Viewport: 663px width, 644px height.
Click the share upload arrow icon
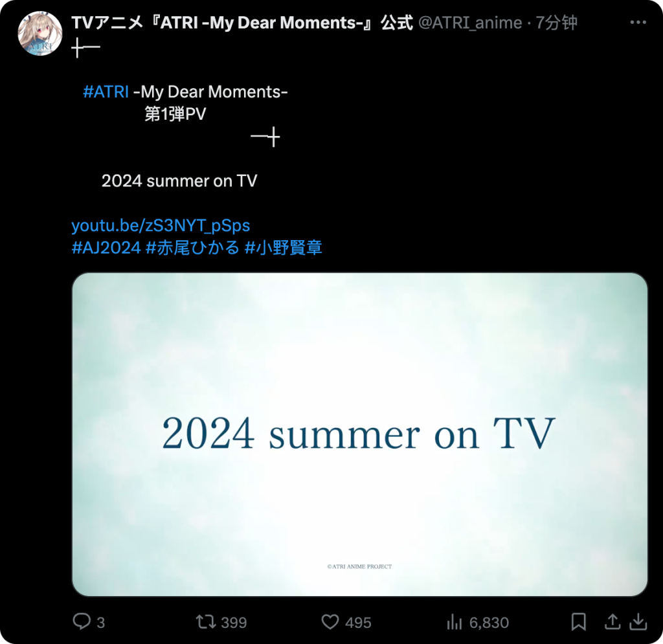click(x=612, y=622)
